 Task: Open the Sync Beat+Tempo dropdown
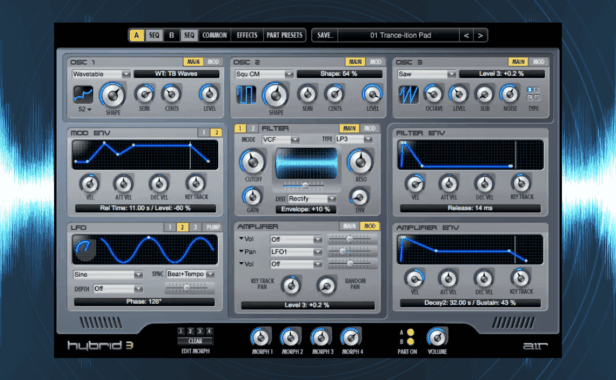click(190, 274)
